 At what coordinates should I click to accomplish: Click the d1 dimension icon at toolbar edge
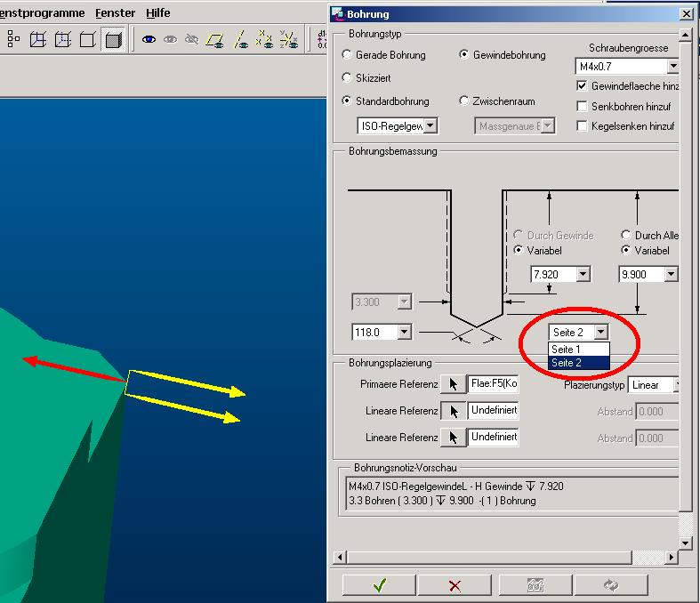[321, 40]
